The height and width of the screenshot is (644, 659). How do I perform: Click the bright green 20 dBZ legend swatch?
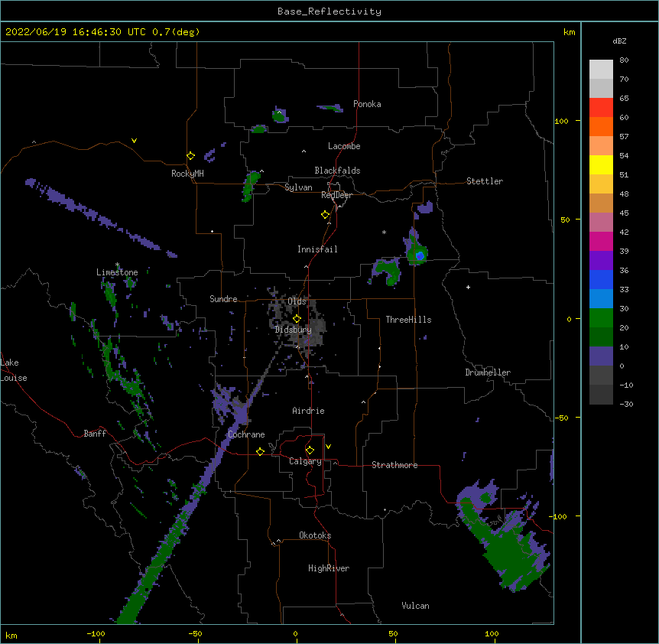point(601,318)
